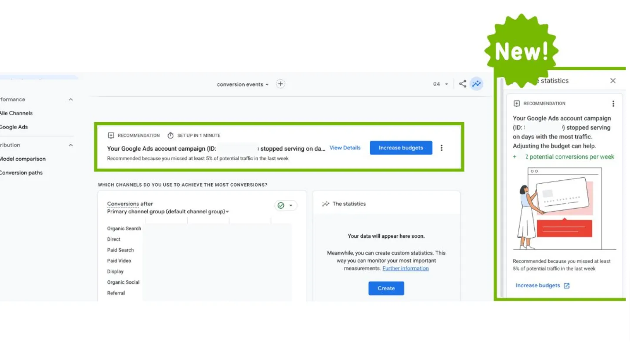The height and width of the screenshot is (364, 630).
Task: Click the stopwatch Set up in 1 minute icon
Action: (170, 136)
